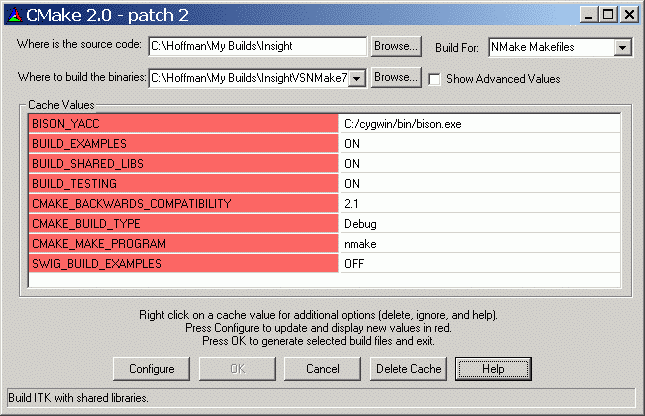Maximize the CMake window
Viewport: 645px width, 416px height.
click(x=608, y=15)
